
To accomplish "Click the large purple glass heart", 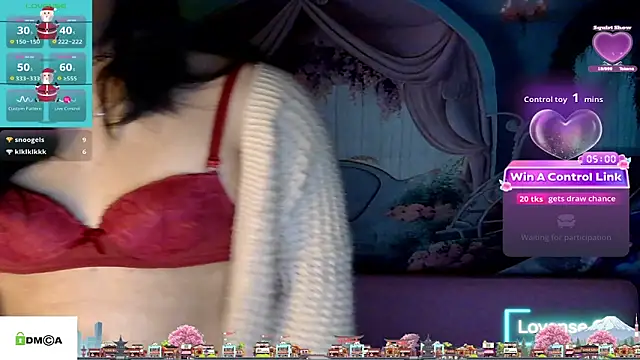I will pos(566,133).
